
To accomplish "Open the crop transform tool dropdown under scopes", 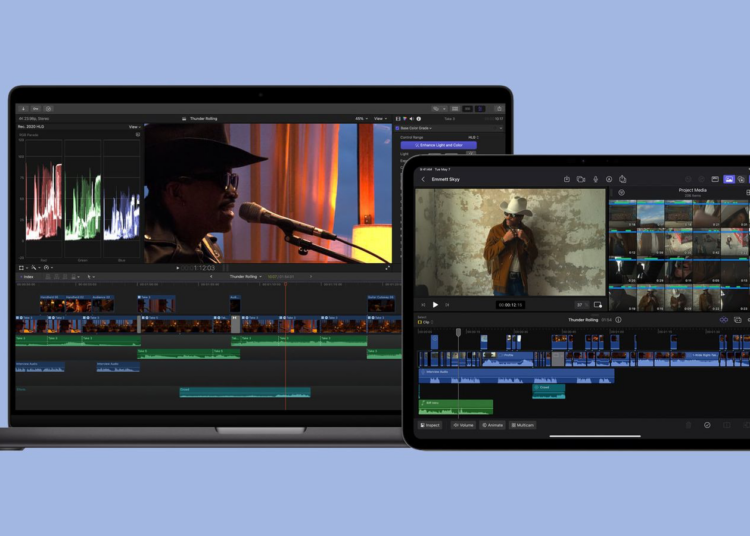I will [23, 268].
